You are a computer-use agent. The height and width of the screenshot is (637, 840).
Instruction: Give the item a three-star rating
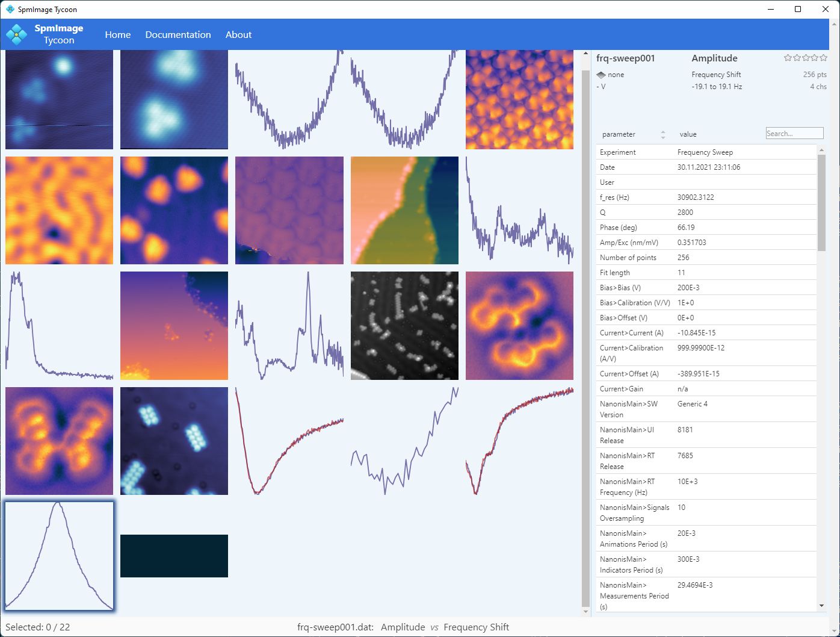click(806, 58)
